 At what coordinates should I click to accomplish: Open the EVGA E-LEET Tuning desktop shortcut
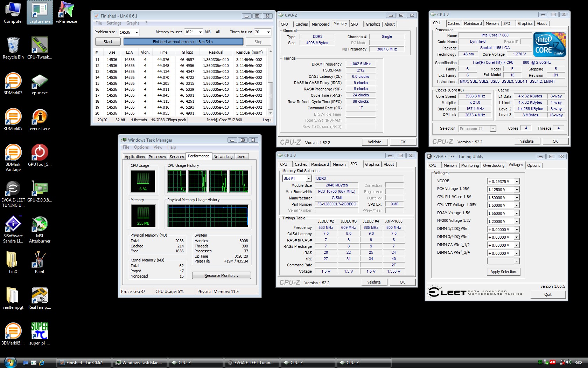coord(13,194)
